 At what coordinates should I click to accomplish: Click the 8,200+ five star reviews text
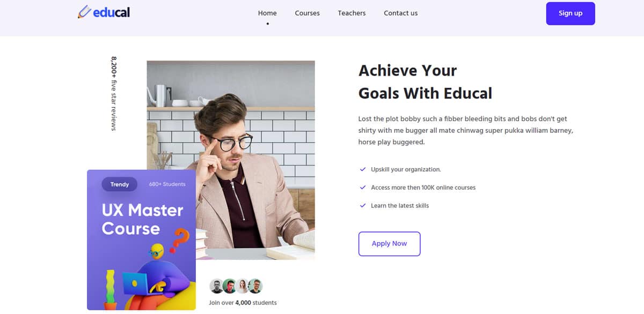click(114, 93)
